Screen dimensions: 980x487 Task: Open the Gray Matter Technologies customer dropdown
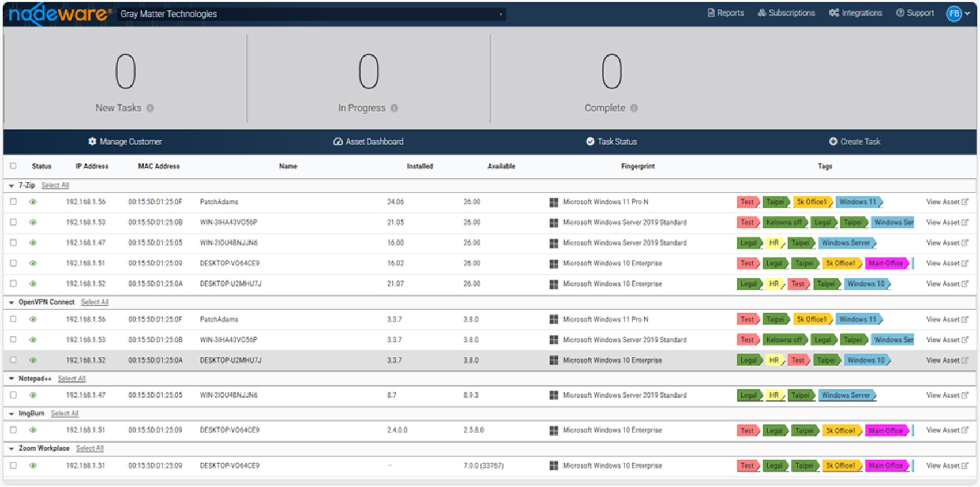tap(311, 14)
